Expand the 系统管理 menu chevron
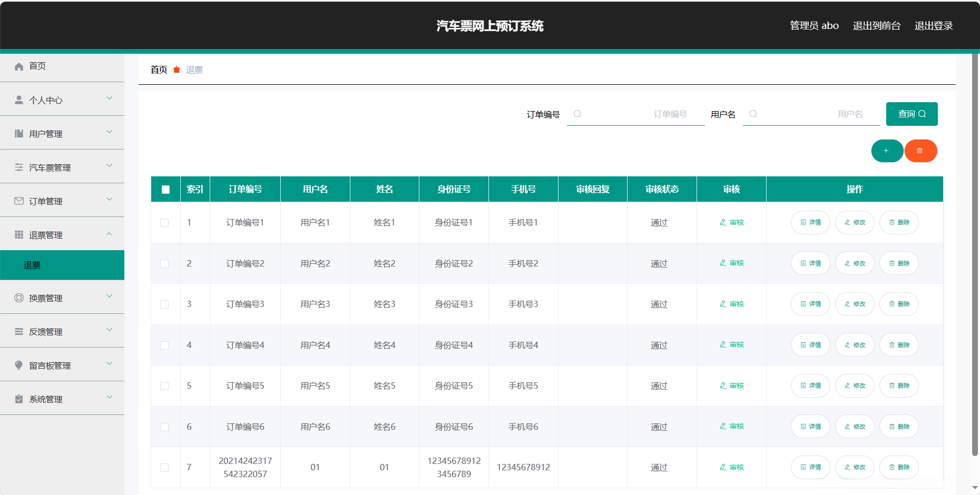 [x=110, y=398]
